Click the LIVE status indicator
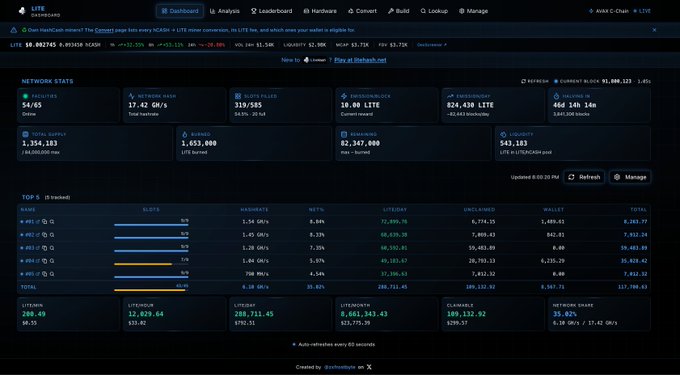680x375 pixels. (642, 11)
